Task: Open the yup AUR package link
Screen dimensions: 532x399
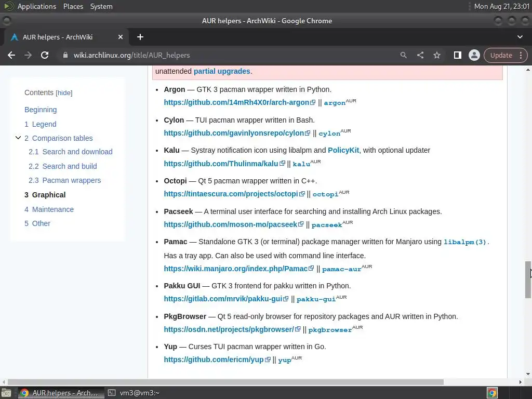Action: (x=284, y=361)
